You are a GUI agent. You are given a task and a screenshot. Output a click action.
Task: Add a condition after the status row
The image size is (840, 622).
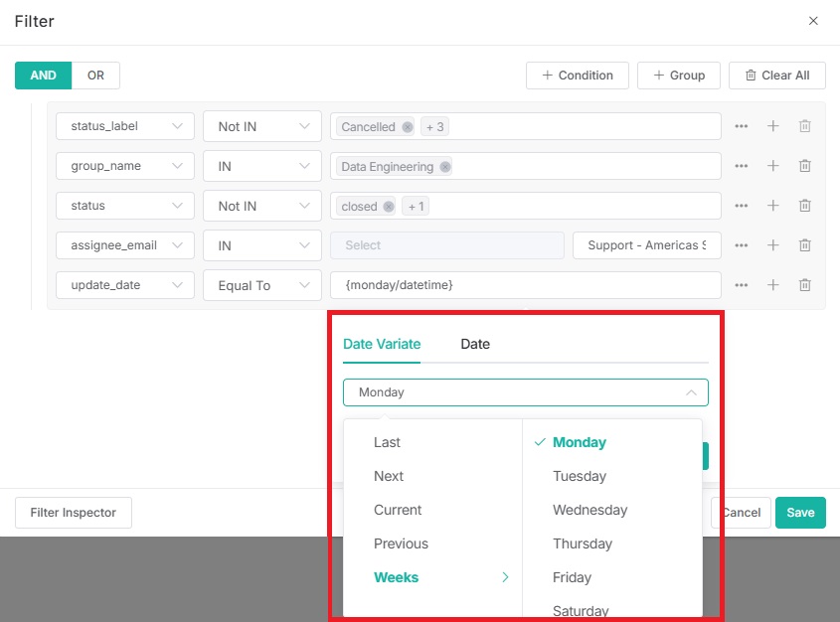pos(773,206)
